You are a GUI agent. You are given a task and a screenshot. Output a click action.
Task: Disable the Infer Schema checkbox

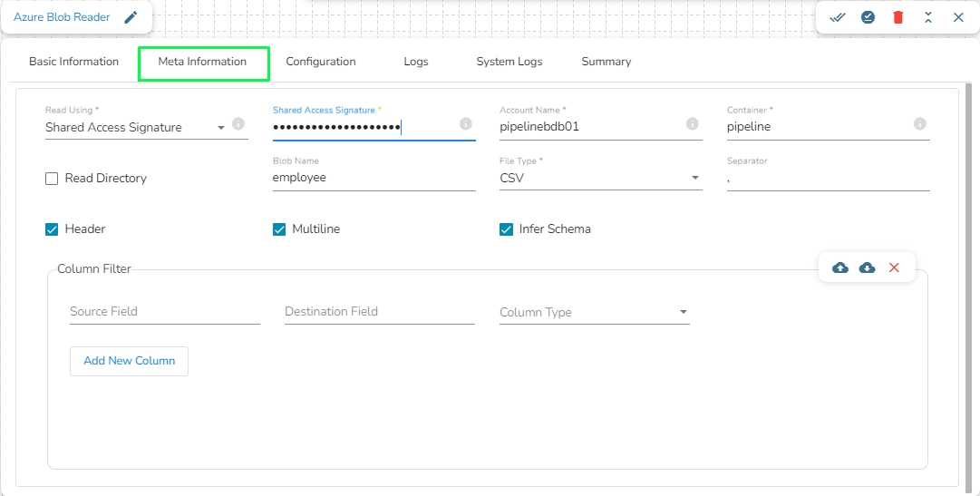pyautogui.click(x=507, y=229)
